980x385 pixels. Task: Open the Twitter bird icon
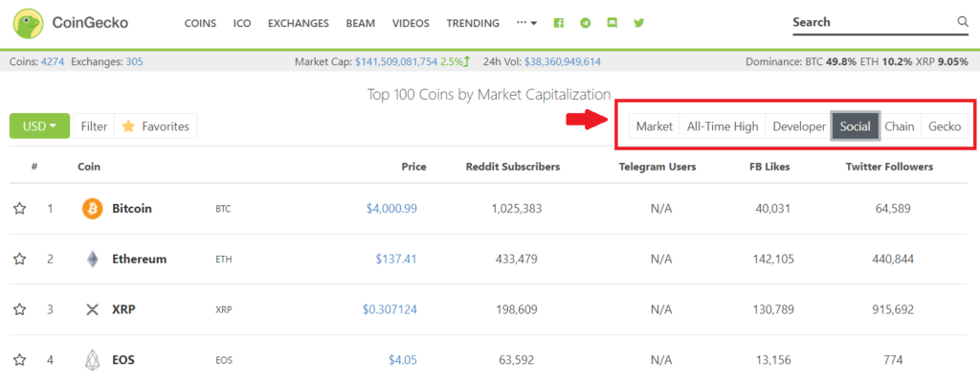[638, 23]
